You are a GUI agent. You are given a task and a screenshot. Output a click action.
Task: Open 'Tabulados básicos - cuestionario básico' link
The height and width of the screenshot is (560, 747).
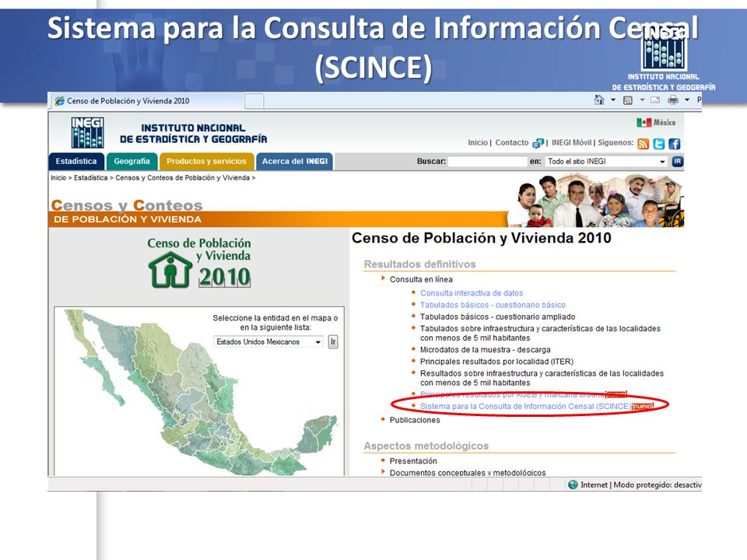point(493,305)
